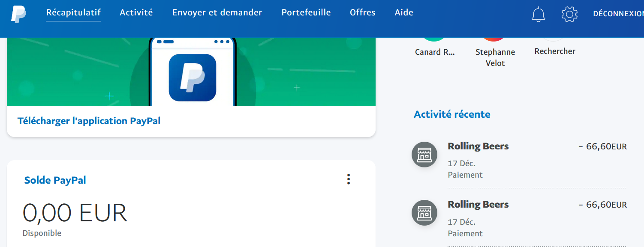Click store icon of second Rolling Beers payment
This screenshot has height=247, width=644.
(424, 213)
